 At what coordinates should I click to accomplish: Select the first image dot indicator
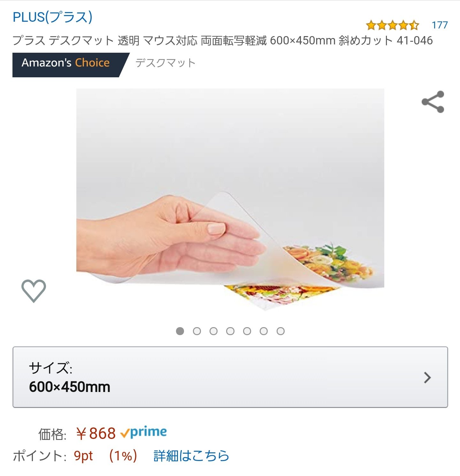pos(180,331)
